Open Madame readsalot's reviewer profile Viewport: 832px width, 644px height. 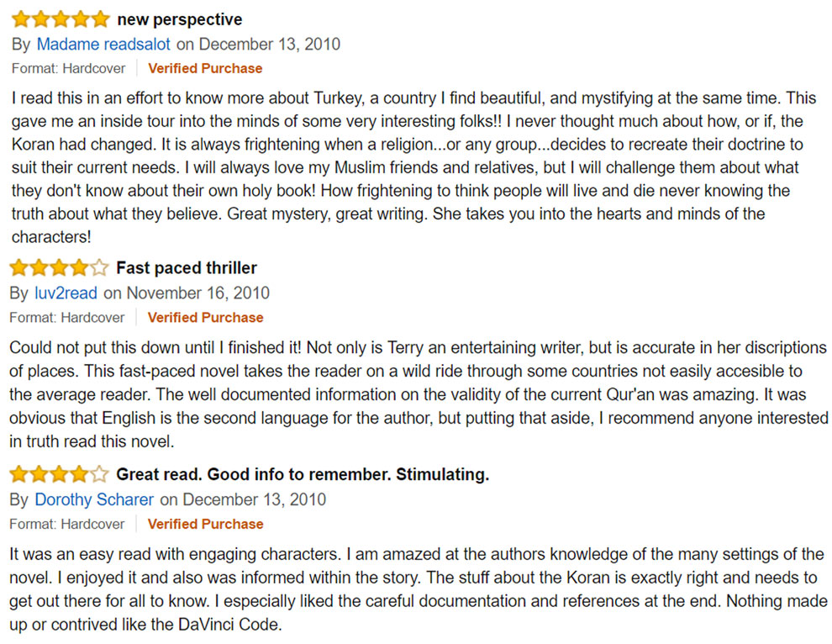tap(103, 44)
